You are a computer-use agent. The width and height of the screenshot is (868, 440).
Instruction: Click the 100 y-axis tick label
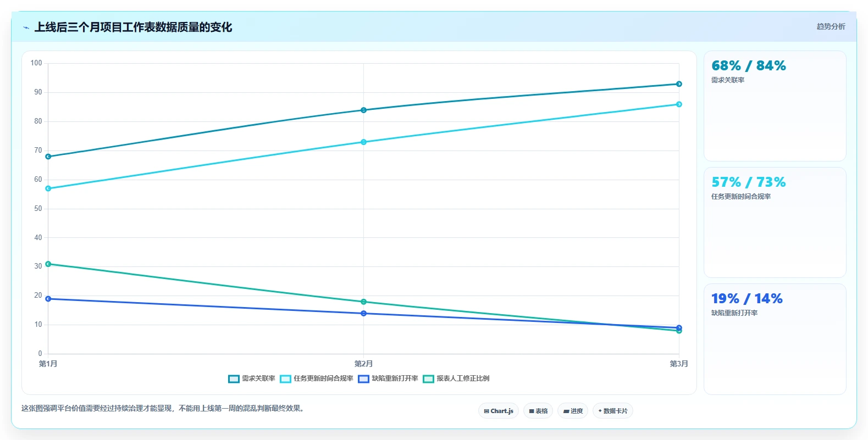coord(36,63)
